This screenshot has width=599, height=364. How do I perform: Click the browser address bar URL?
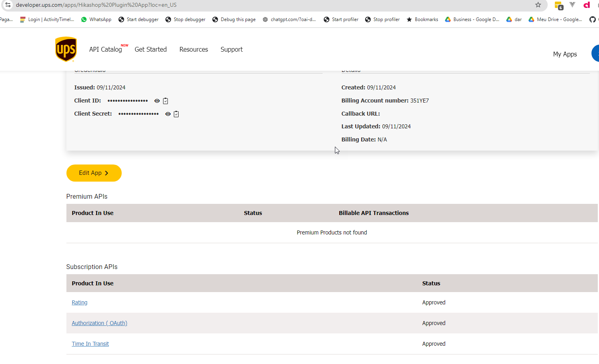click(96, 5)
